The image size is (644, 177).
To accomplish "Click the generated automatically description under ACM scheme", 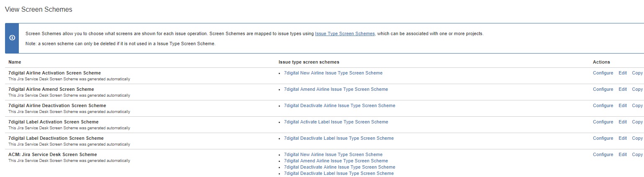I will point(69,161).
